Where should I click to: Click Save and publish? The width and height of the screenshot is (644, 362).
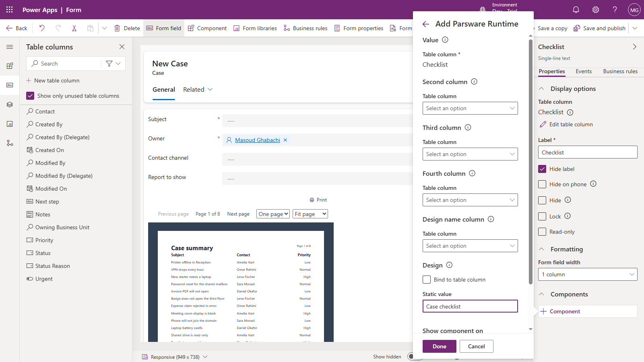pos(600,28)
